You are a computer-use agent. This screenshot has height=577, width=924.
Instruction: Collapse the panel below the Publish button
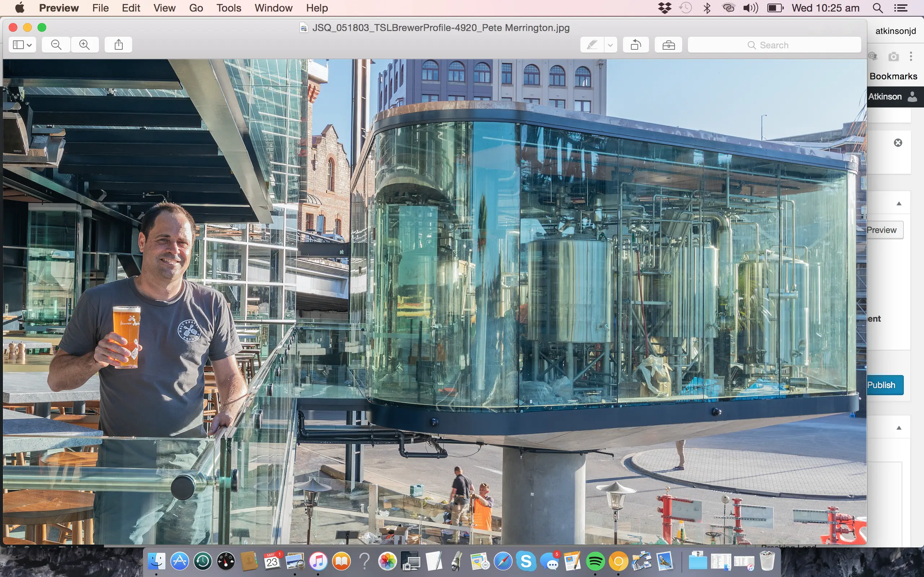click(x=899, y=428)
